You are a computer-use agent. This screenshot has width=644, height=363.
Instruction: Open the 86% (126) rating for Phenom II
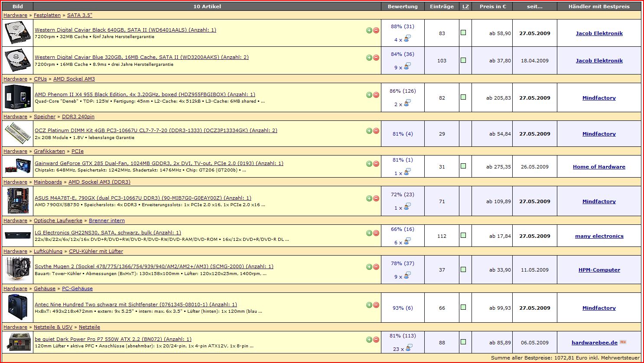(x=403, y=91)
